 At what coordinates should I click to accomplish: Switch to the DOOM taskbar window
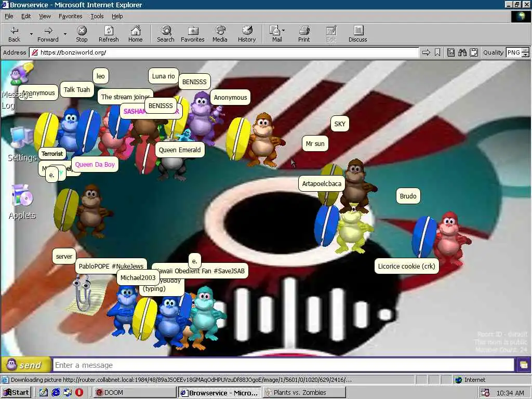pos(134,393)
